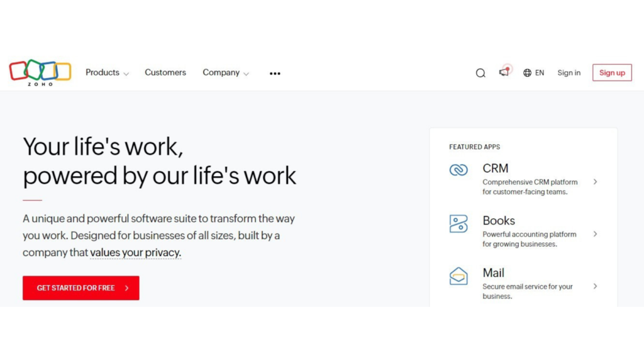Viewport: 644px width, 363px height.
Task: Go to the Customers page
Action: 165,73
